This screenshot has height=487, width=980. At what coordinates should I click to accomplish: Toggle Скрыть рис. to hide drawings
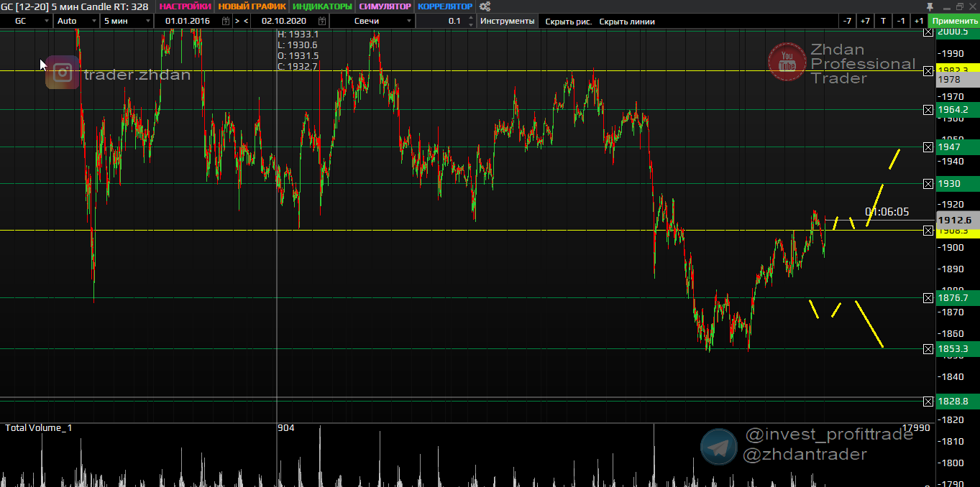568,22
